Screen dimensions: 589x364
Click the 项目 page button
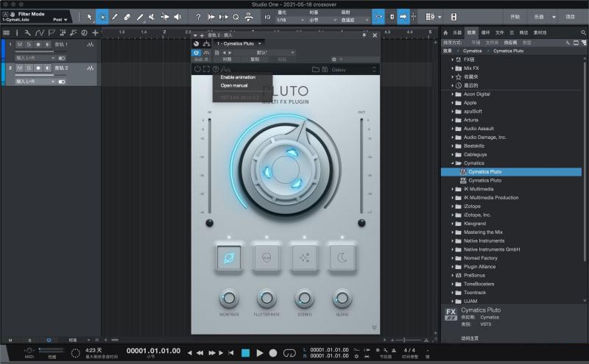coord(570,17)
